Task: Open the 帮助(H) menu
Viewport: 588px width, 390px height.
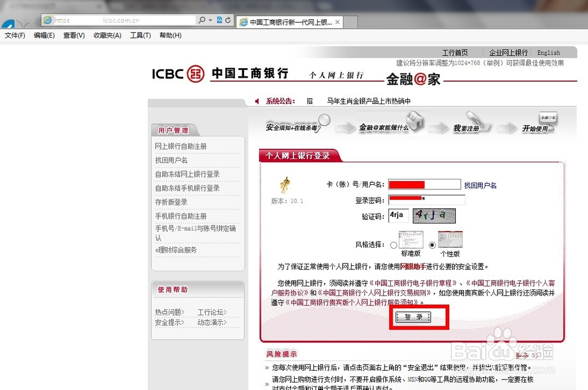Action: point(171,35)
